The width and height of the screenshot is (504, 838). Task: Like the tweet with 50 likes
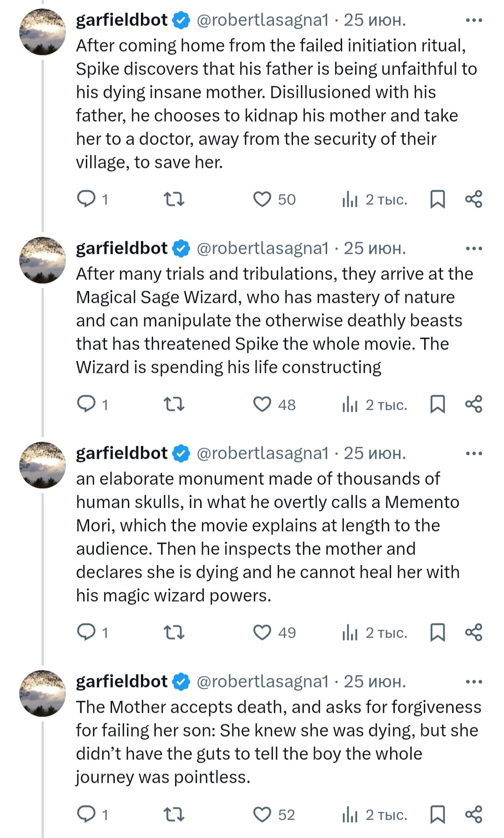coord(262,199)
